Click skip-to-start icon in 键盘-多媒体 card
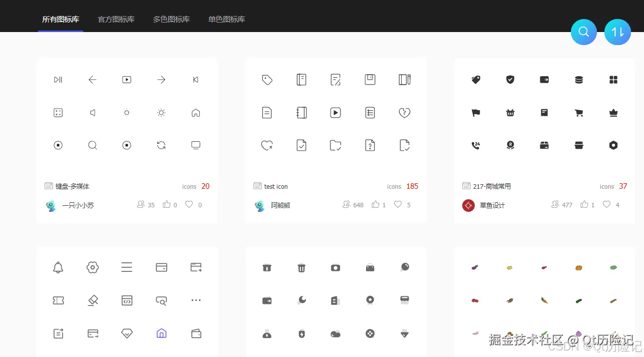 pyautogui.click(x=196, y=80)
